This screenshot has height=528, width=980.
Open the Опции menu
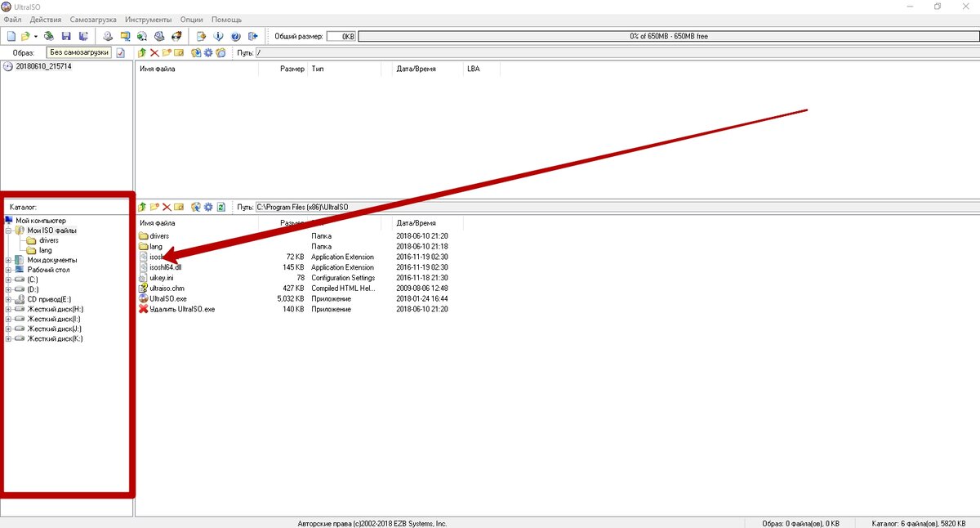tap(192, 19)
